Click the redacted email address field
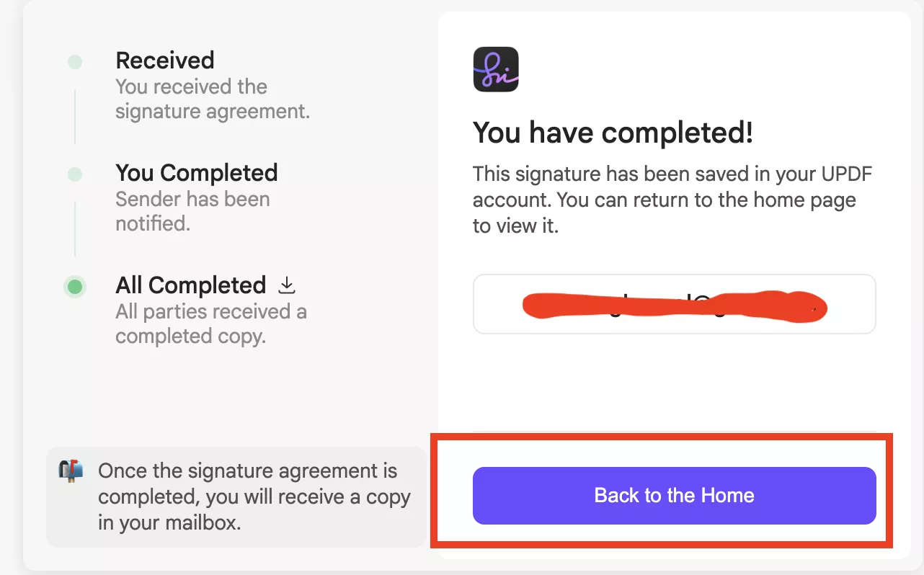This screenshot has height=575, width=924. click(x=673, y=304)
